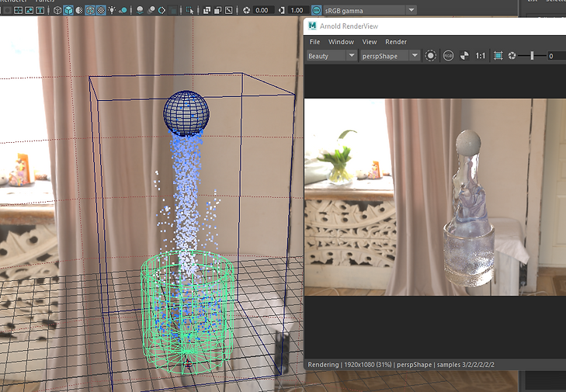Click the 'Rendering | 1920x1080 (31%)' status text

point(349,365)
